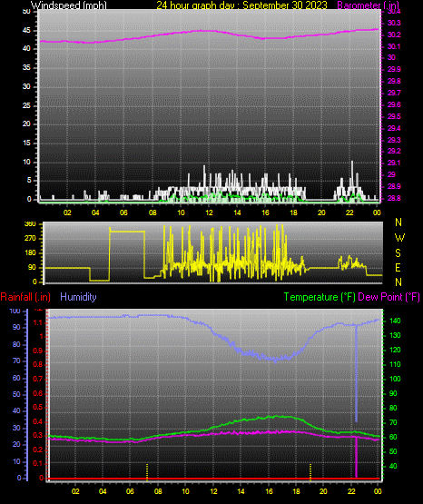Click wind direction axis value 270
This screenshot has width=423, height=504.
click(30, 239)
